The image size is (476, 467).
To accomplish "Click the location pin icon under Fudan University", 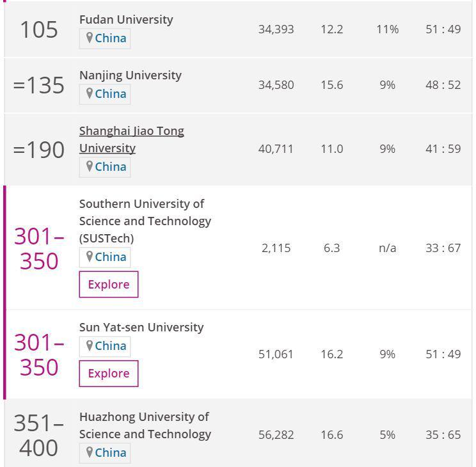I will 90,38.
